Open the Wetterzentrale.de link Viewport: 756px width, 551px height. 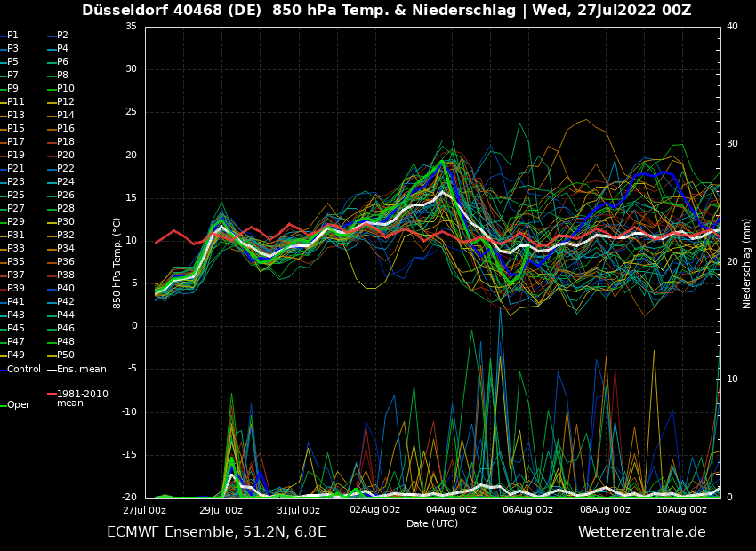pyautogui.click(x=641, y=532)
